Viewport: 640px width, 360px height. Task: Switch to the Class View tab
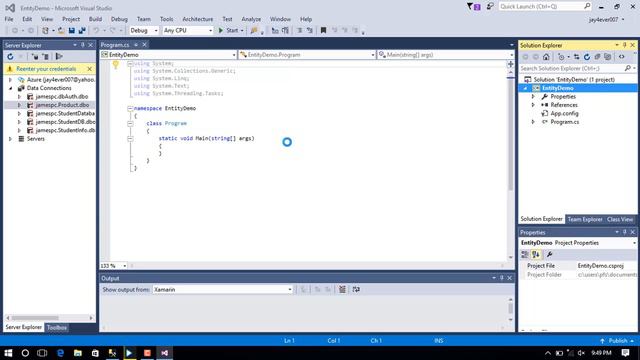click(x=620, y=220)
